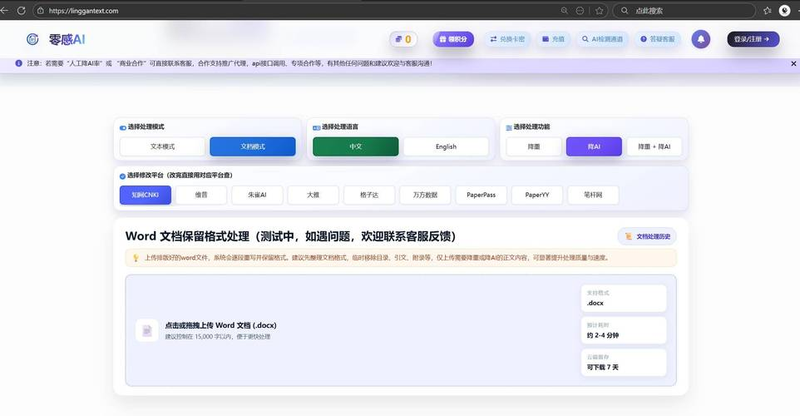This screenshot has width=800, height=416.
Task: Select the PaperPass platform option
Action: pyautogui.click(x=481, y=195)
